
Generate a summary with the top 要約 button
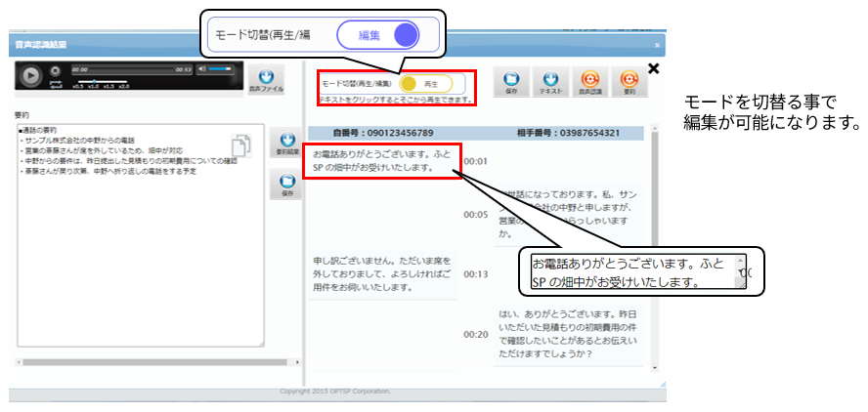[629, 81]
